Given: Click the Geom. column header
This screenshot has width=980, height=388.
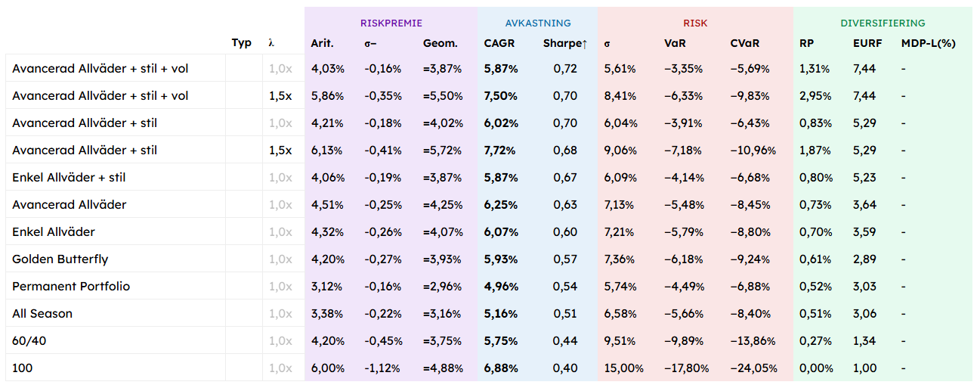Looking at the screenshot, I should pyautogui.click(x=440, y=43).
